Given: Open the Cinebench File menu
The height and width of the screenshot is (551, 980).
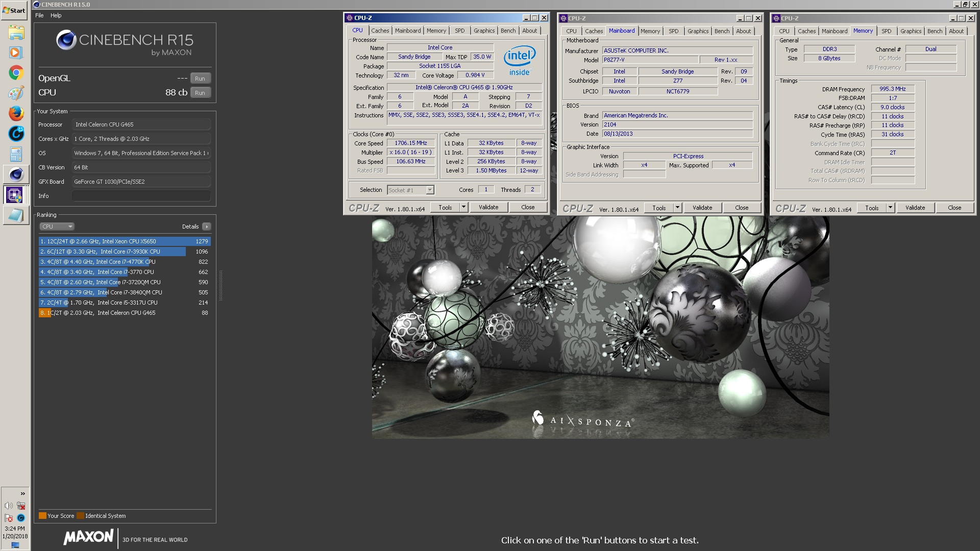Looking at the screenshot, I should (39, 15).
